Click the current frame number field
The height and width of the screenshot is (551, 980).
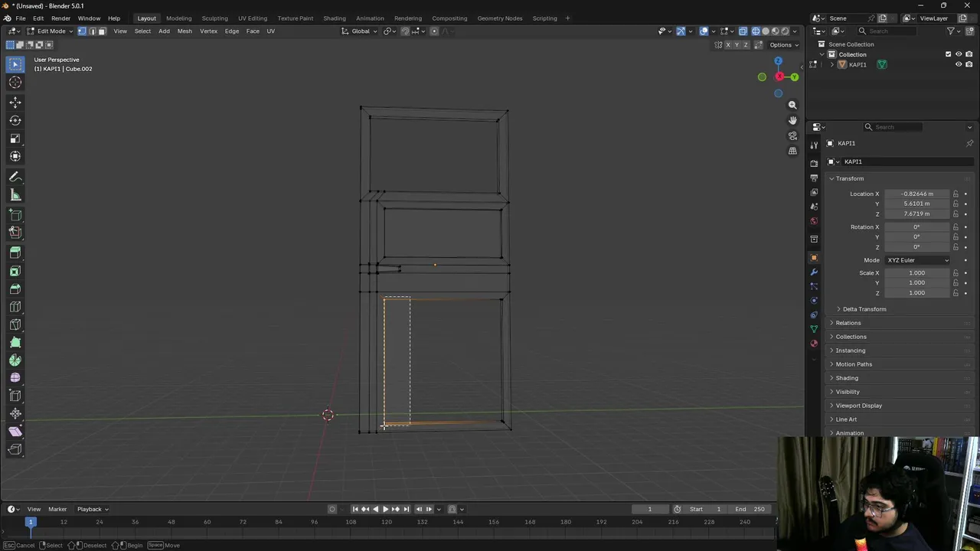tap(649, 509)
